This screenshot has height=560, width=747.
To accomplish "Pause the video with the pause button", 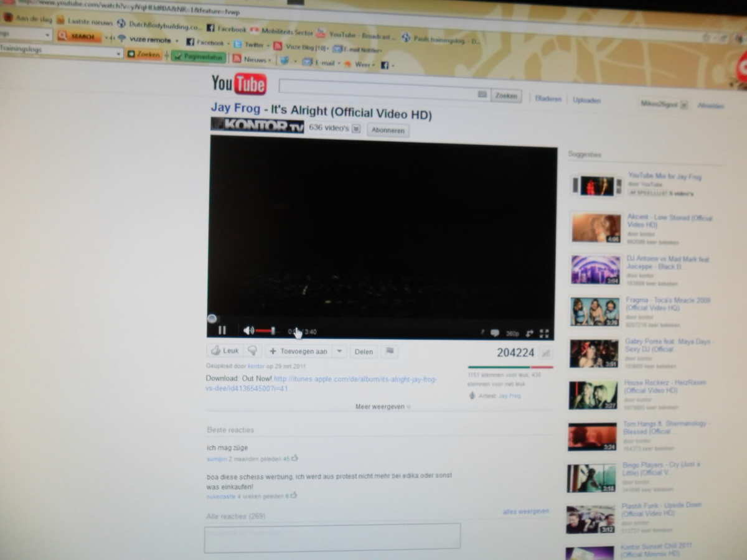I will pos(222,330).
